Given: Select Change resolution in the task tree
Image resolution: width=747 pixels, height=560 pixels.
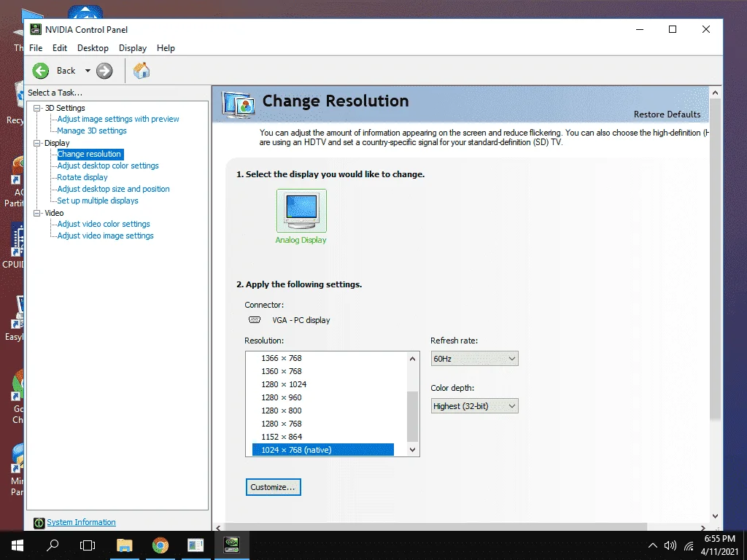Looking at the screenshot, I should pyautogui.click(x=90, y=155).
